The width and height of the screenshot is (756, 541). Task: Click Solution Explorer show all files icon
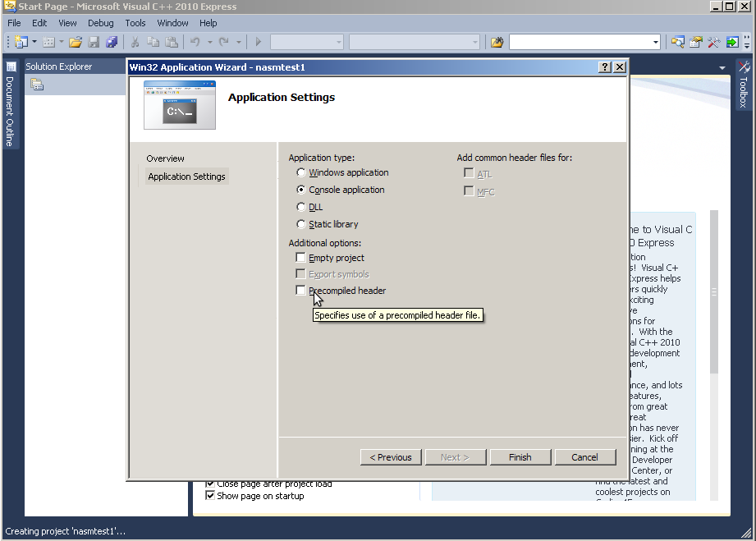[37, 85]
